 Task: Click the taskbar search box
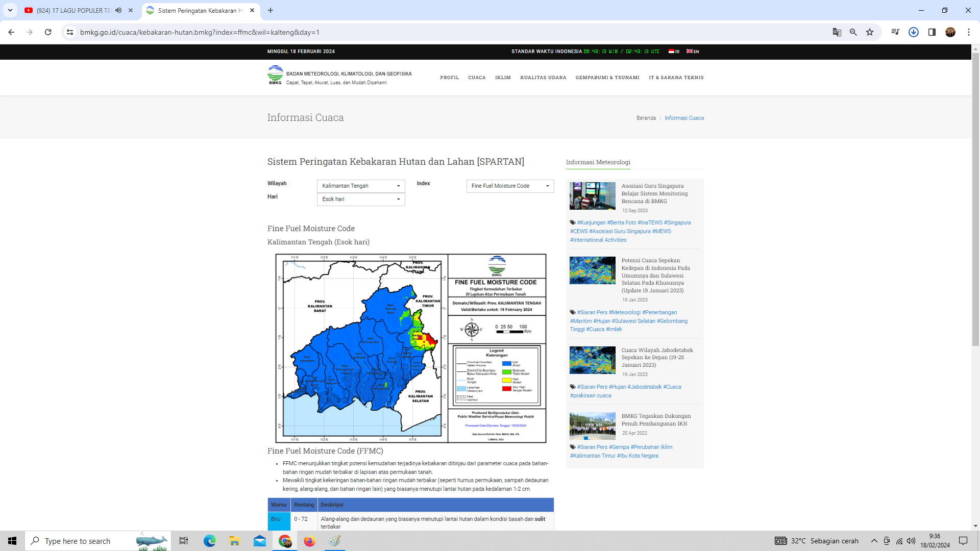98,541
